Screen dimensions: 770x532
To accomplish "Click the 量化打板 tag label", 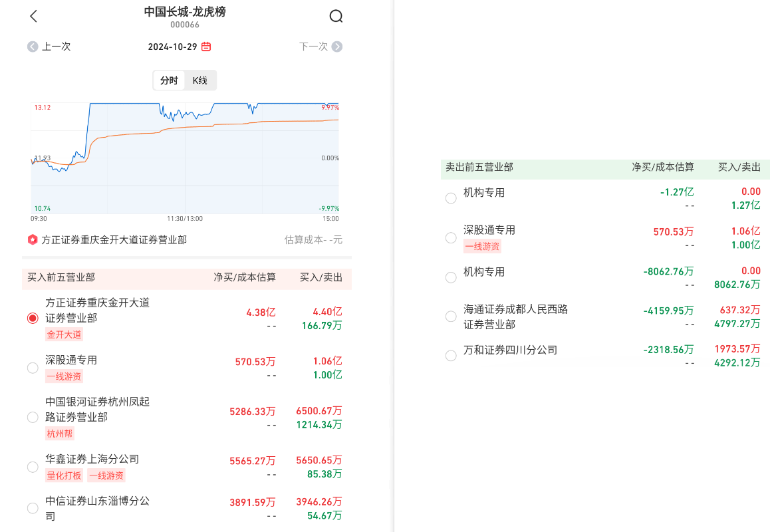I will click(x=64, y=475).
